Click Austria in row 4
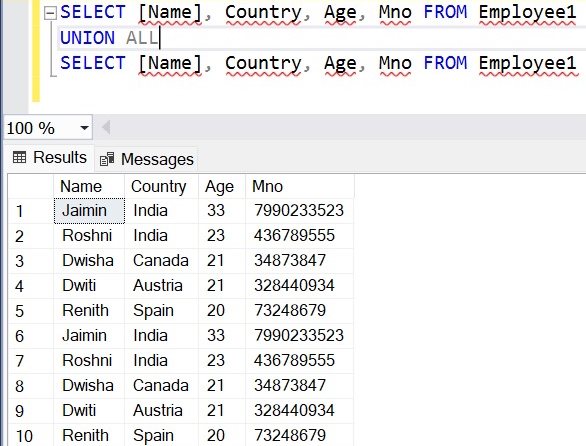The image size is (586, 446). coord(161,286)
